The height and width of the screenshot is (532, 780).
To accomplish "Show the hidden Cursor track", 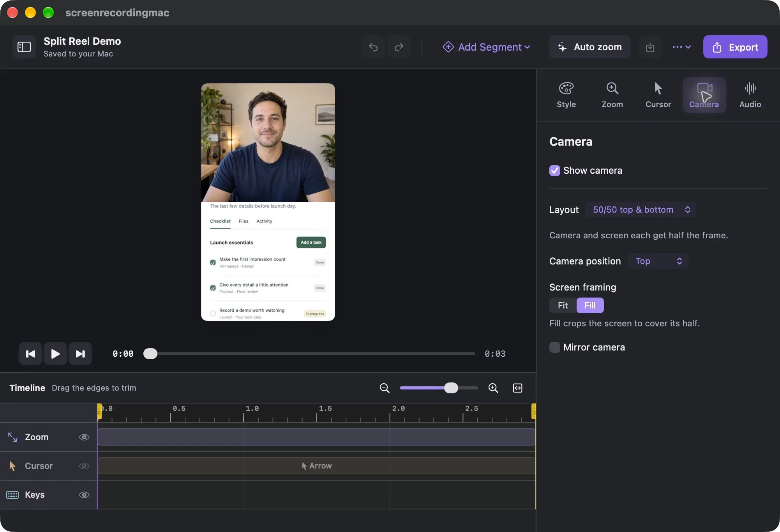I will [x=84, y=466].
